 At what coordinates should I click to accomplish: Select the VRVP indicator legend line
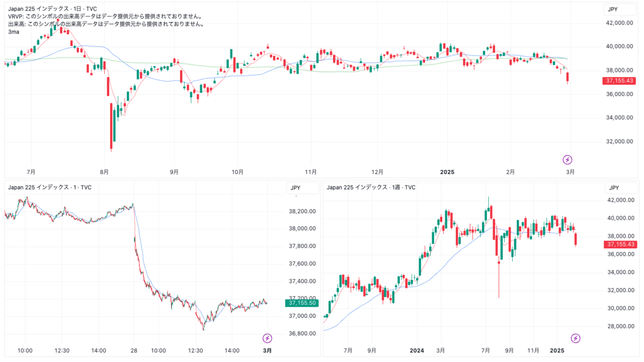click(x=106, y=17)
